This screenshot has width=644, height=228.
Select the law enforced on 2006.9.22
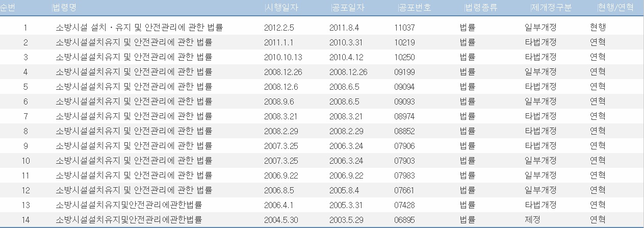[134, 175]
